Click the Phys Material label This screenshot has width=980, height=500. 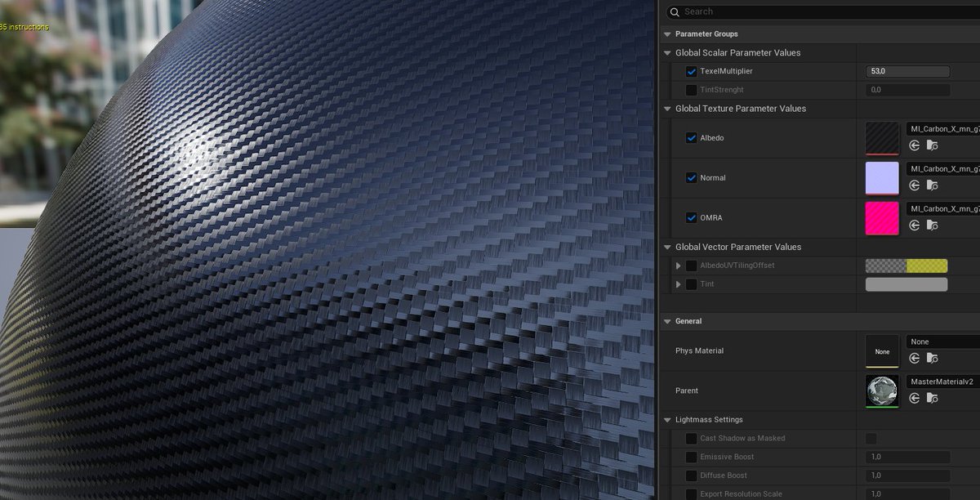coord(700,351)
